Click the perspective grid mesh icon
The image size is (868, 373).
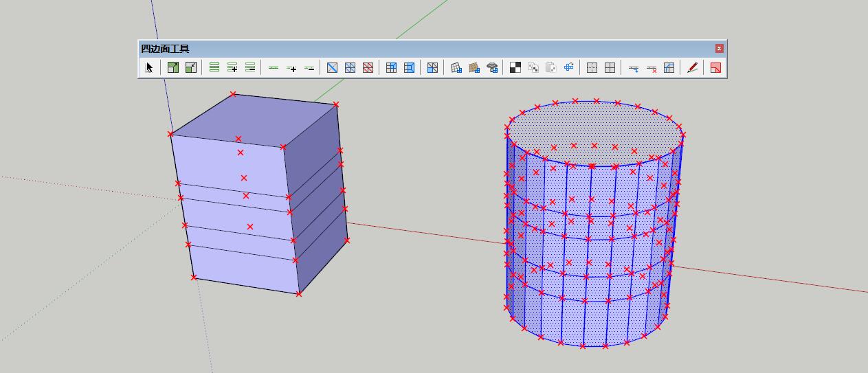pos(456,67)
